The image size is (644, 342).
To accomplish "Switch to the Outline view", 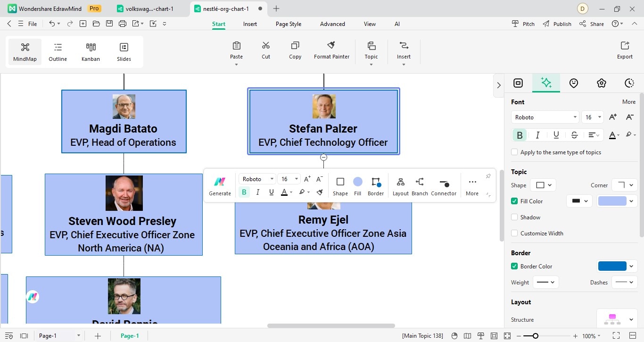I will pyautogui.click(x=58, y=52).
